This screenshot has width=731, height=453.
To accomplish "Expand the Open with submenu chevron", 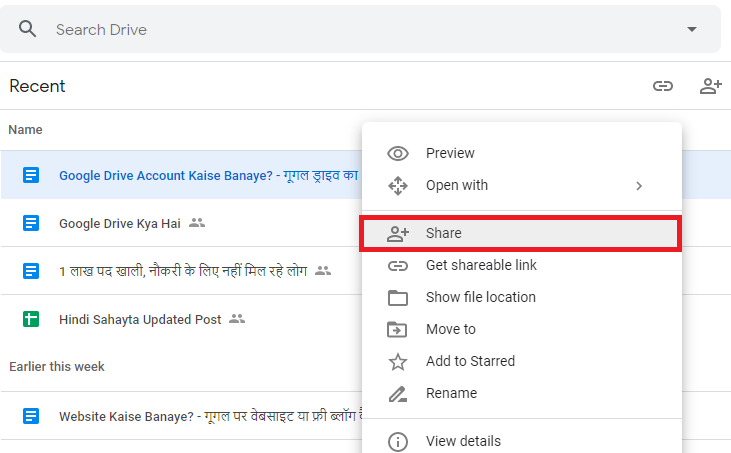I will click(639, 186).
